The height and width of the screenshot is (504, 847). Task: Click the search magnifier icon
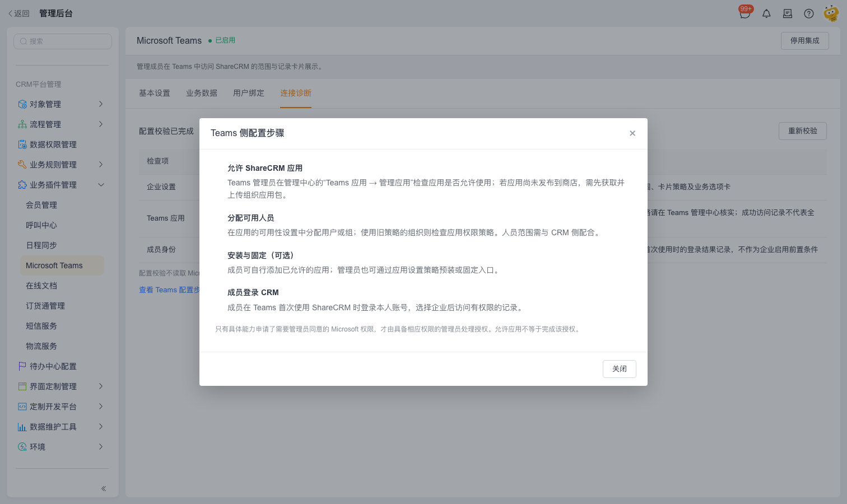click(24, 41)
